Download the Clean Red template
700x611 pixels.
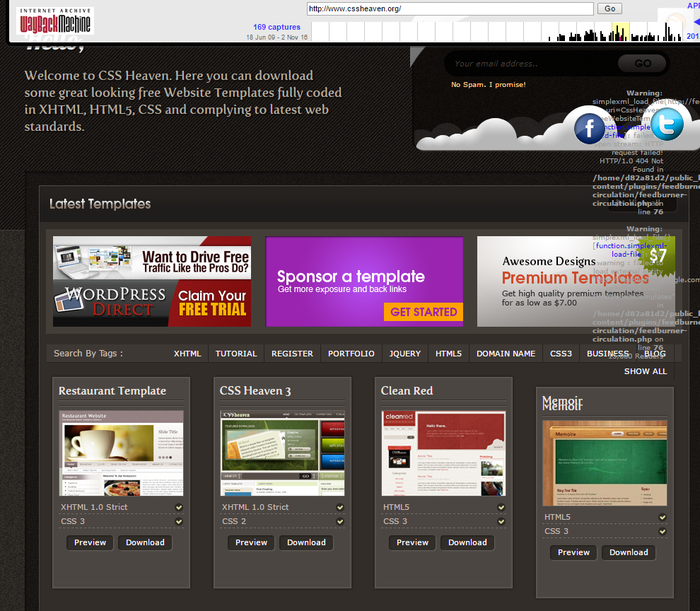(467, 542)
